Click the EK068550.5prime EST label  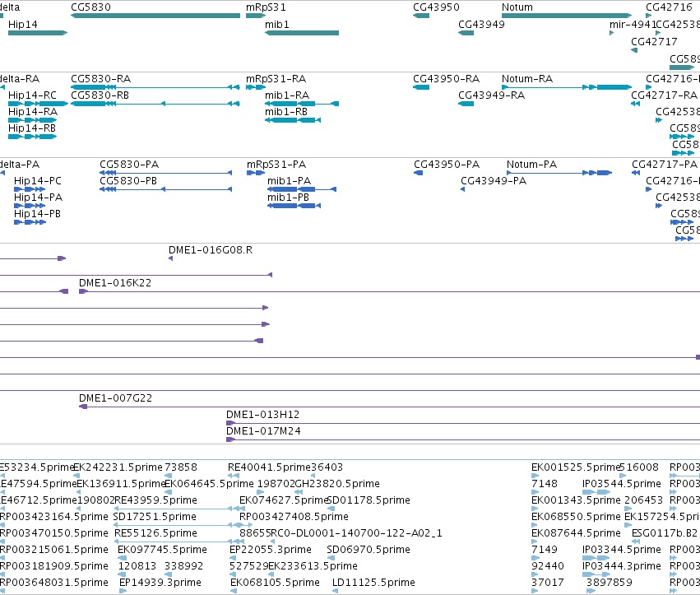[576, 517]
